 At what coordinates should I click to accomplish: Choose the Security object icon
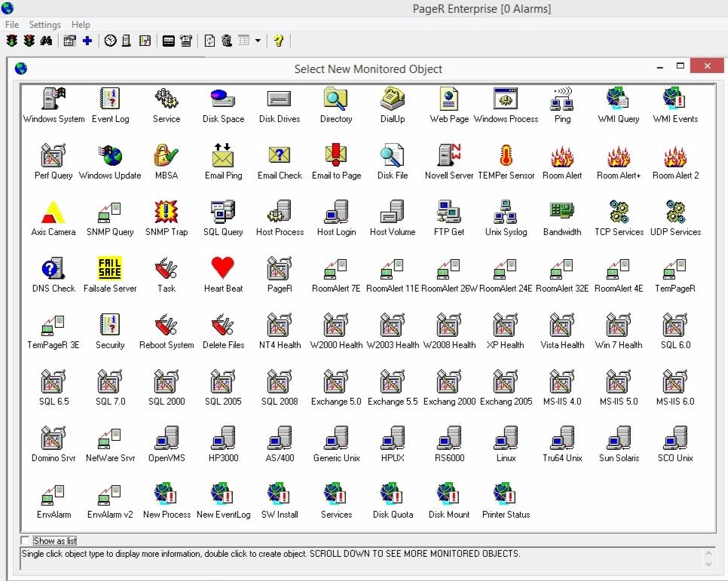pyautogui.click(x=110, y=325)
